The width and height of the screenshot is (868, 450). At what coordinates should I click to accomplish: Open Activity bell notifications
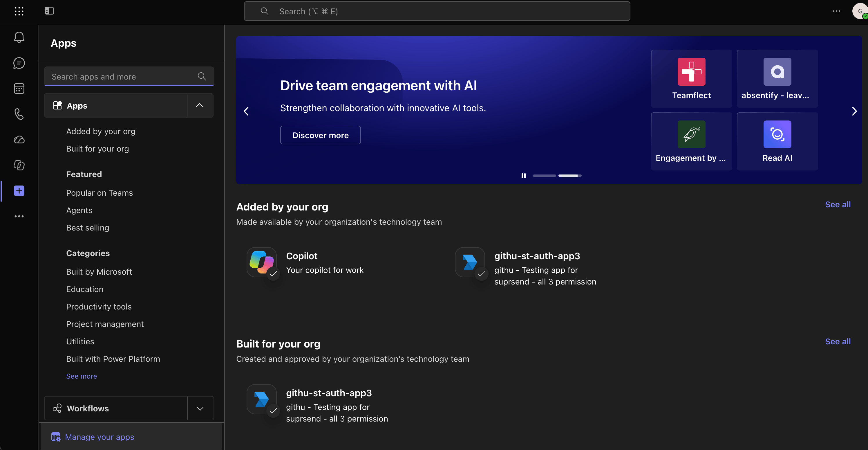[19, 37]
